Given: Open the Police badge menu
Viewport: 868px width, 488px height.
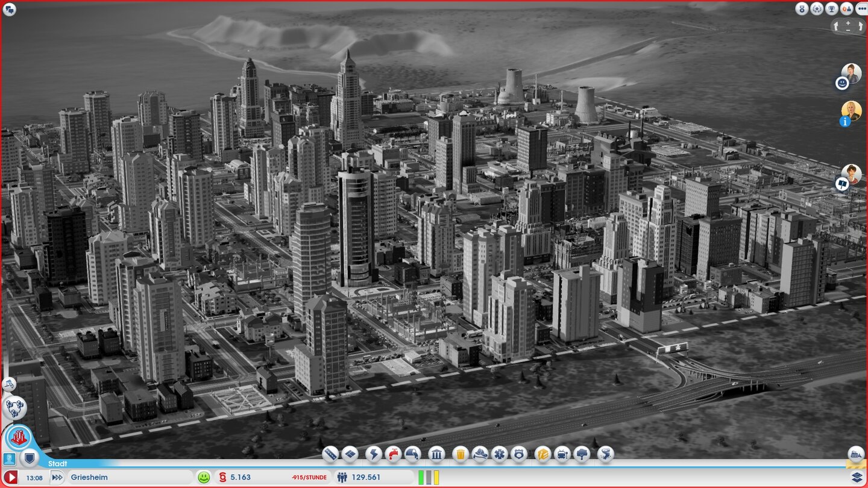Looking at the screenshot, I should (518, 454).
